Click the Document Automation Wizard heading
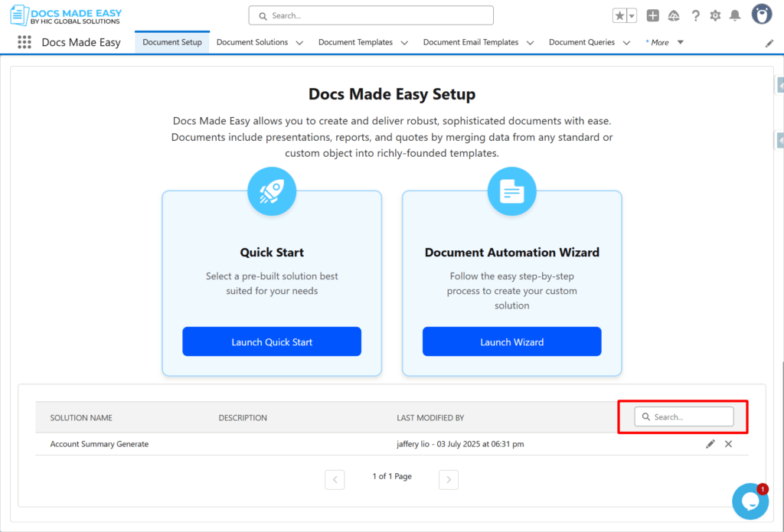 [x=512, y=253]
